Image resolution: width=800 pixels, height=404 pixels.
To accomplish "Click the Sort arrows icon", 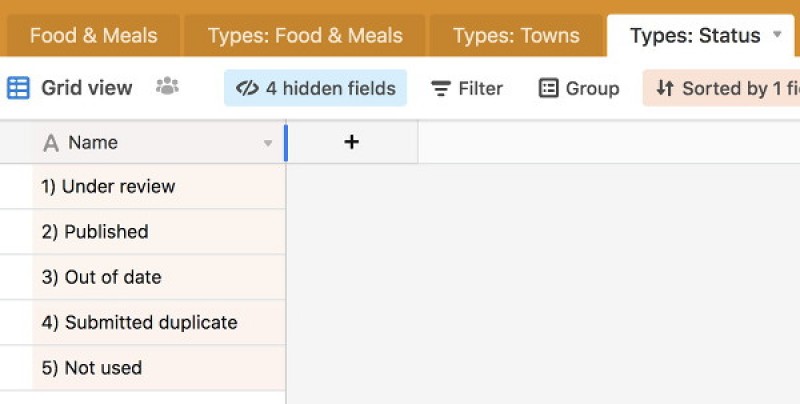I will (664, 88).
